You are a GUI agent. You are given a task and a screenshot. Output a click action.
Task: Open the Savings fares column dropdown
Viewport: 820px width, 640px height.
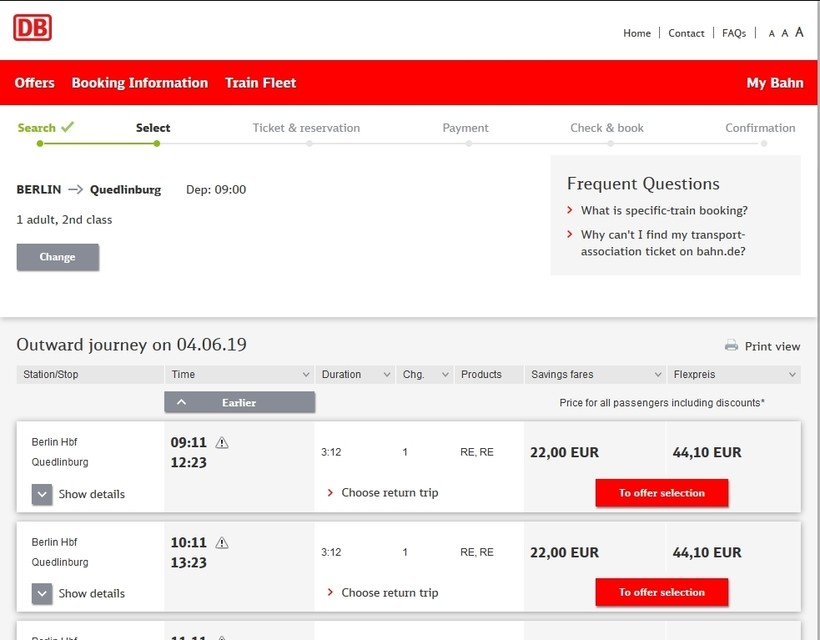(657, 375)
